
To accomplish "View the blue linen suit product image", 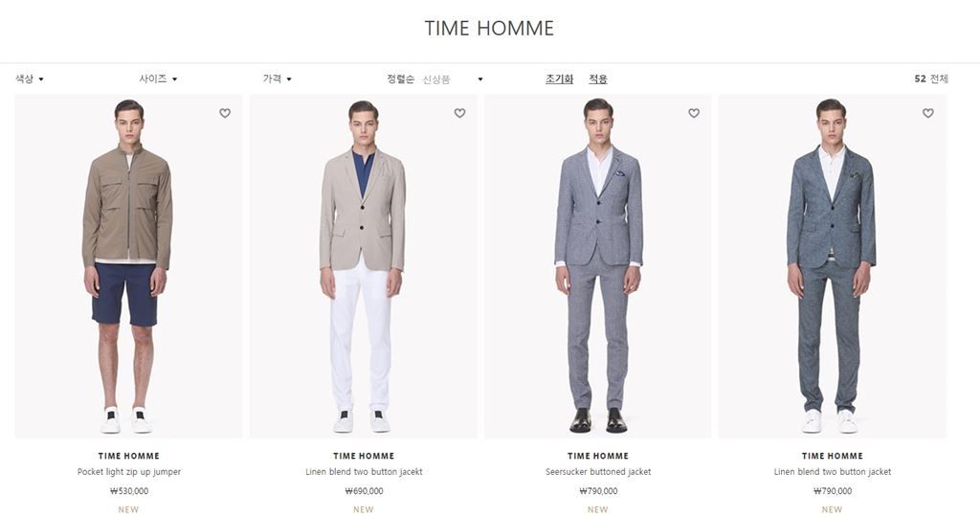I will pos(832,266).
